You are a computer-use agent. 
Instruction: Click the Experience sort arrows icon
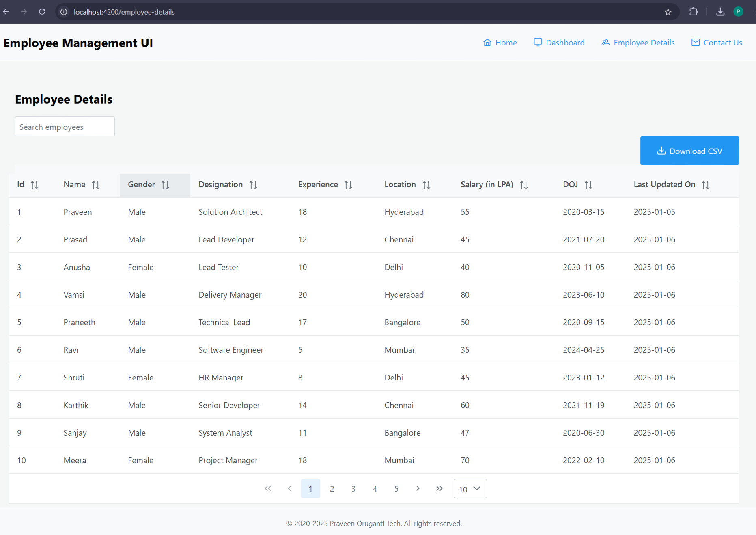pyautogui.click(x=348, y=185)
